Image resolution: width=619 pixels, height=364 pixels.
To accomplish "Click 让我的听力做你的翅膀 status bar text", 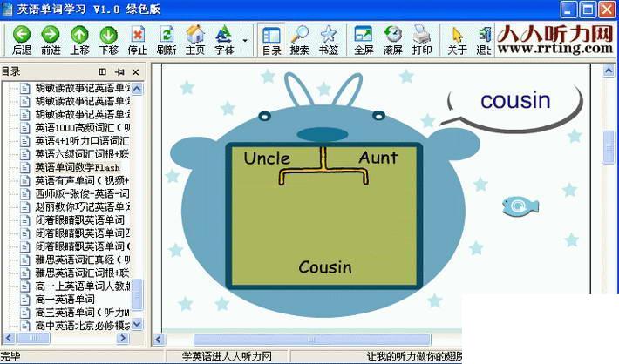I will point(414,356).
